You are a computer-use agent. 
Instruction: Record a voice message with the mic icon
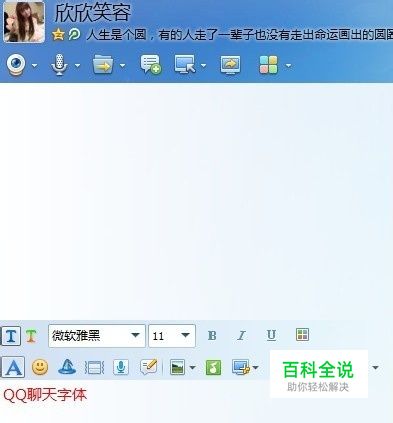tap(121, 367)
